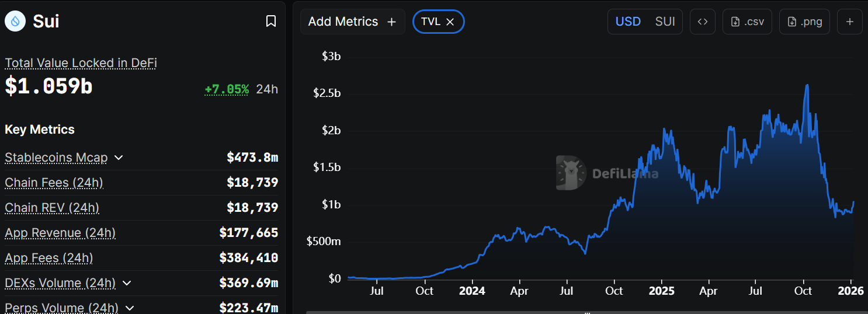The width and height of the screenshot is (868, 314).
Task: Click the Chain Fees (24h) label
Action: pos(54,183)
